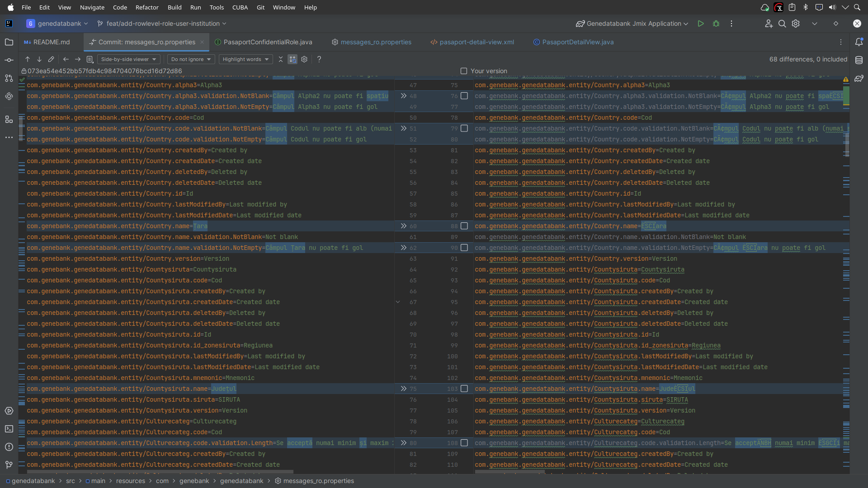Open Services tool window icon

point(9,411)
